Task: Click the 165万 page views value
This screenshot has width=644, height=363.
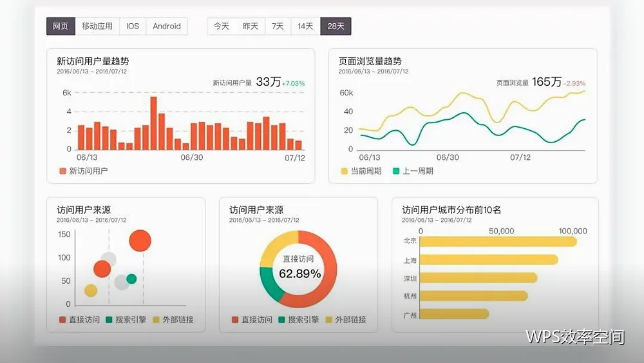Action: coord(546,82)
